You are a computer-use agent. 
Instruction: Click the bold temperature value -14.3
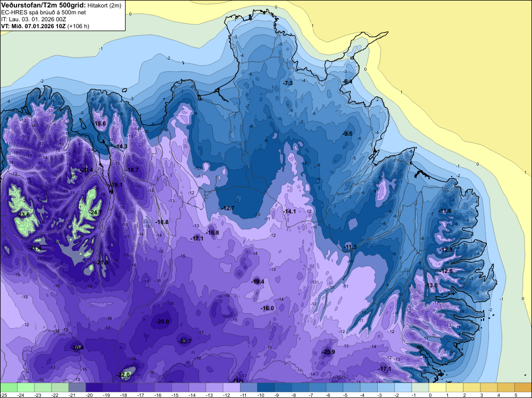[121, 146]
